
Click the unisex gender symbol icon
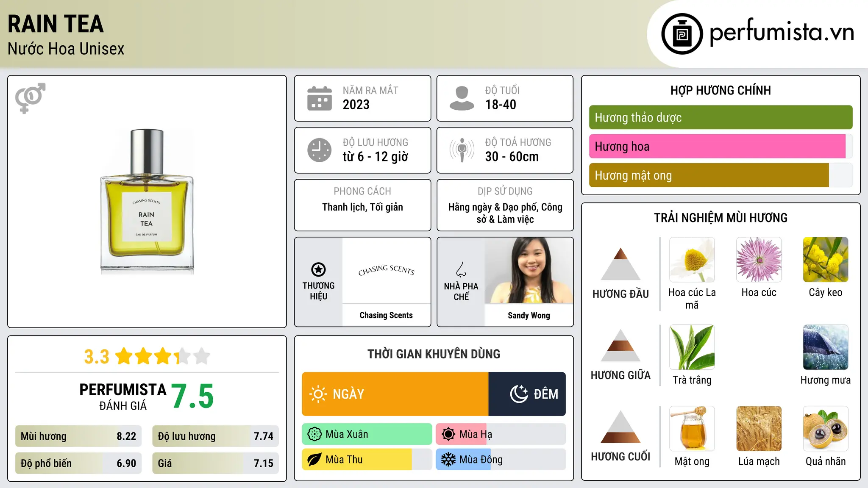click(30, 98)
